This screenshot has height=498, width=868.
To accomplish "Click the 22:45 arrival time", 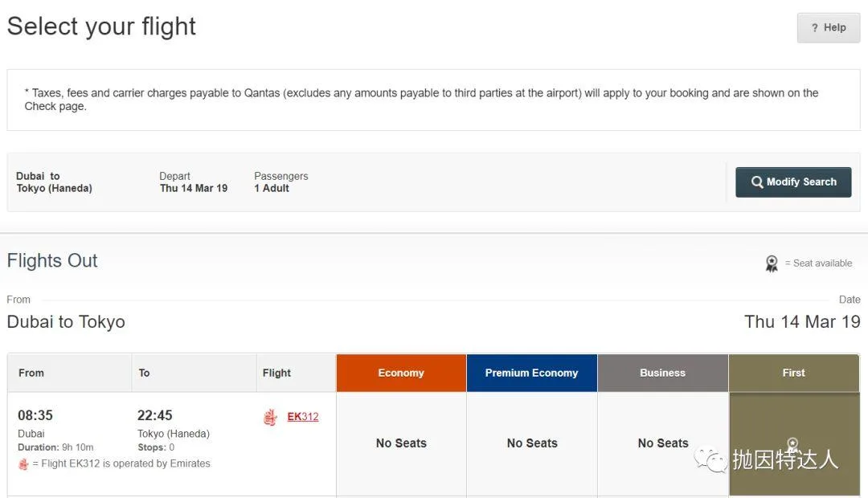I will 155,415.
